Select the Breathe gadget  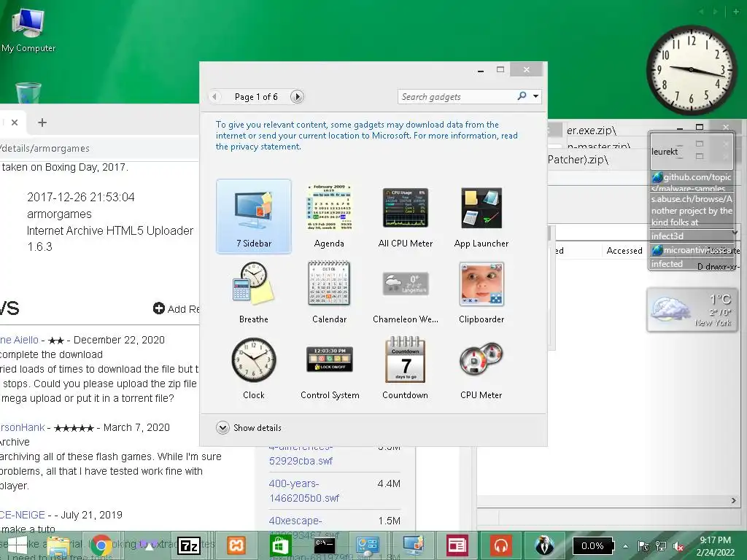[253, 292]
